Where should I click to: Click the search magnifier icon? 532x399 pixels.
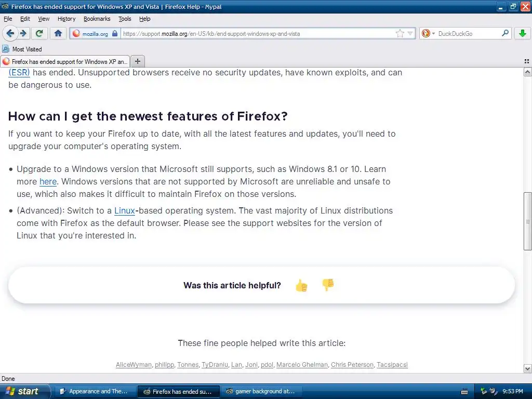[505, 33]
